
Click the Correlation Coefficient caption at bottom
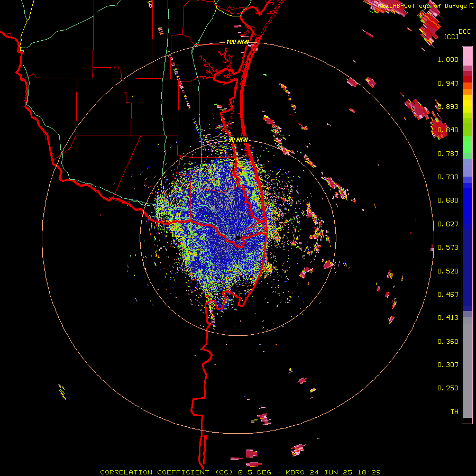(x=240, y=472)
